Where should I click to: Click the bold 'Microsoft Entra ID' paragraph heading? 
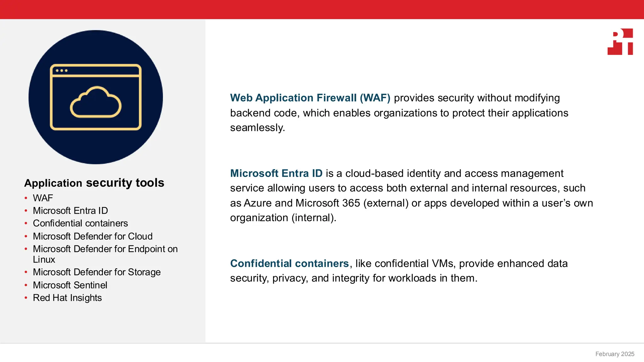point(276,173)
